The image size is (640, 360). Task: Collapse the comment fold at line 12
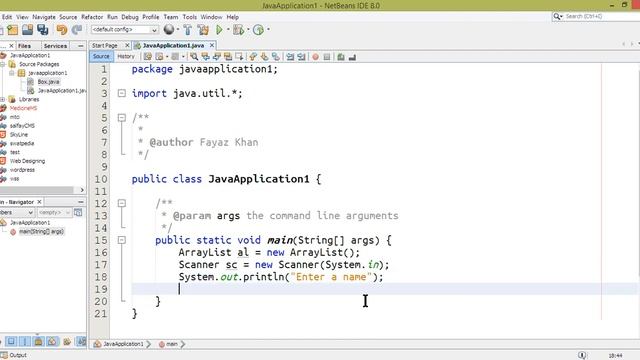point(122,203)
